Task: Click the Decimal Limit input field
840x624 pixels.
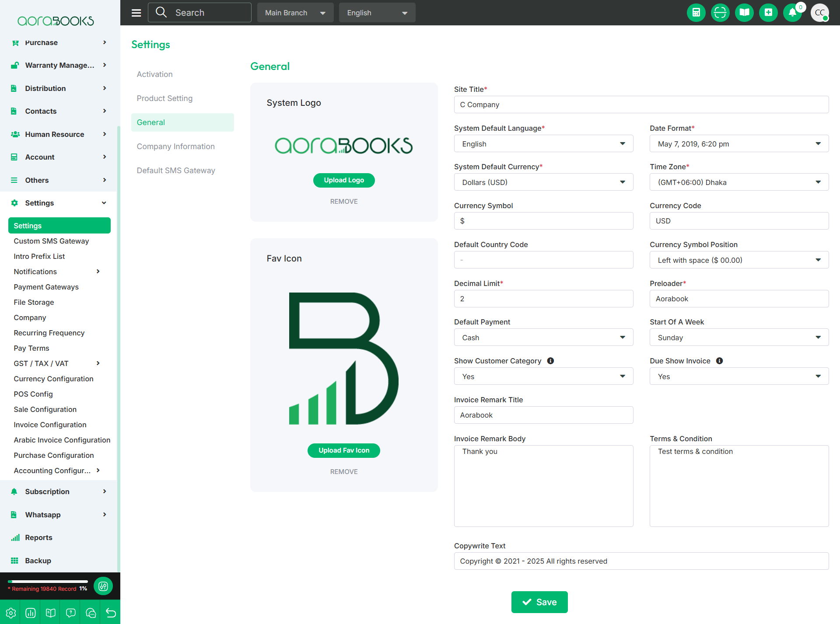Action: (543, 299)
